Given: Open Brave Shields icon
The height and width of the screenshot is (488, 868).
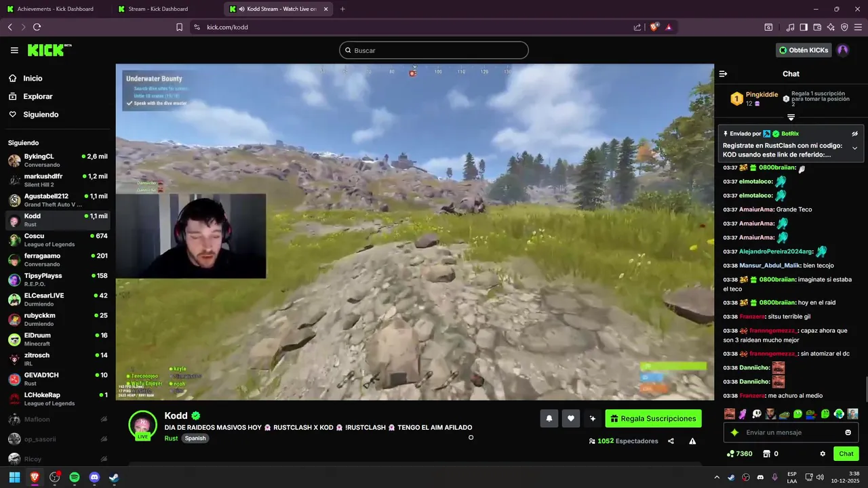Looking at the screenshot, I should 654,27.
